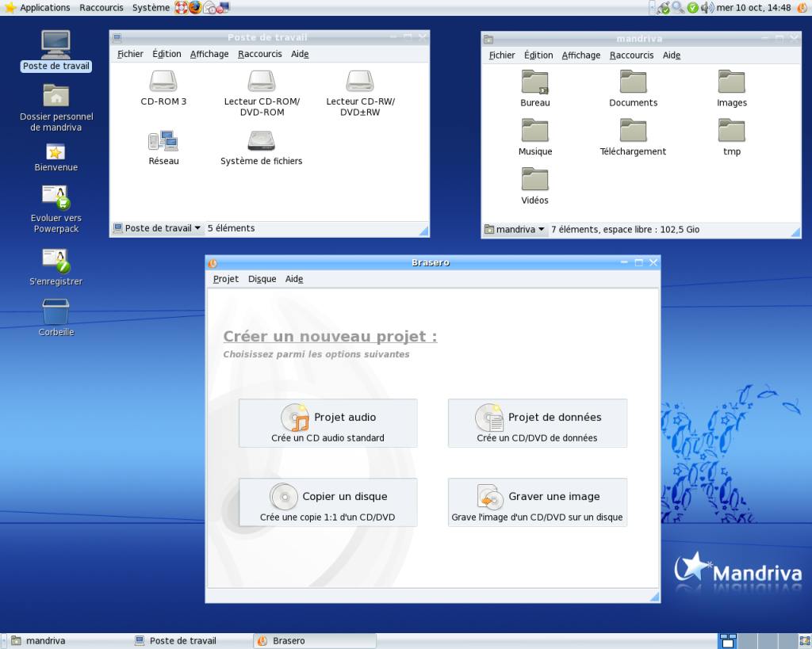The height and width of the screenshot is (649, 812).
Task: Open Fichier menu in Poste de travail window
Action: pyautogui.click(x=130, y=54)
